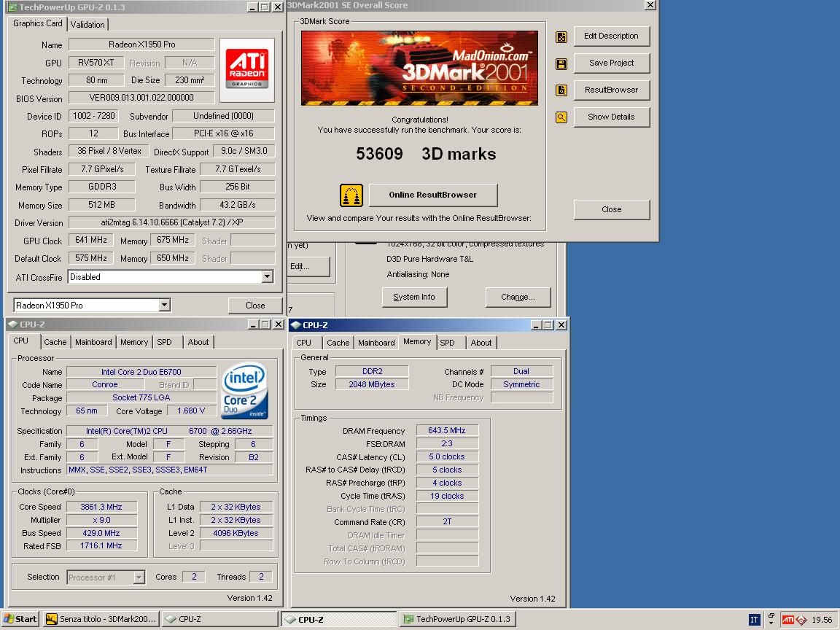Select the active CPU-Z taskbar button
840x630 pixels.
pyautogui.click(x=339, y=619)
